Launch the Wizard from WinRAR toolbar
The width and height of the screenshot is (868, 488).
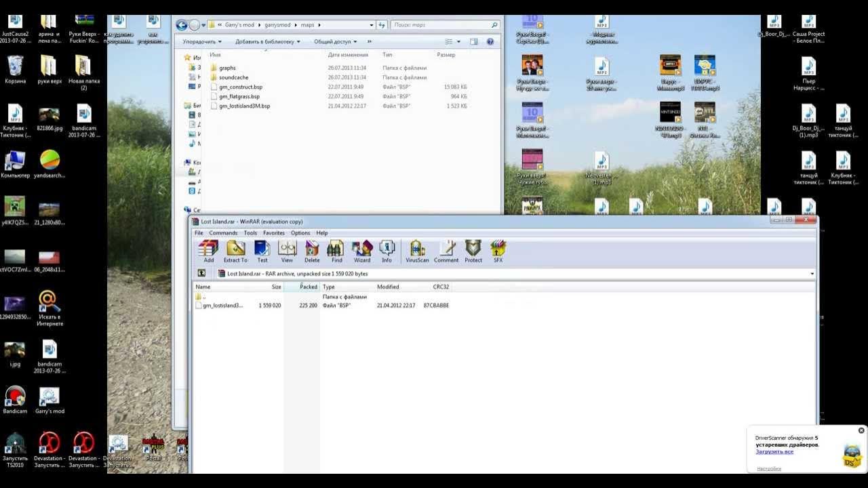[362, 251]
